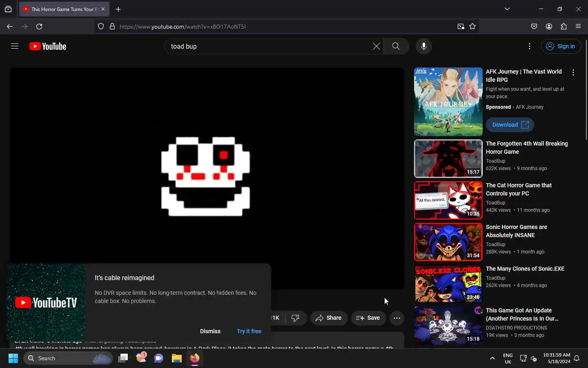
Task: Open ENG UK language switcher
Action: 508,358
